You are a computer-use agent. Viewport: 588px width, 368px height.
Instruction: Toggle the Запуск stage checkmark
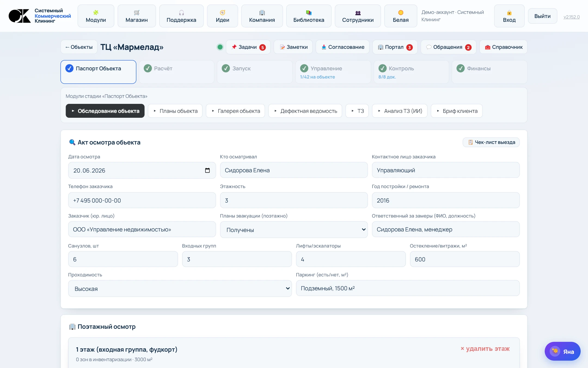226,68
